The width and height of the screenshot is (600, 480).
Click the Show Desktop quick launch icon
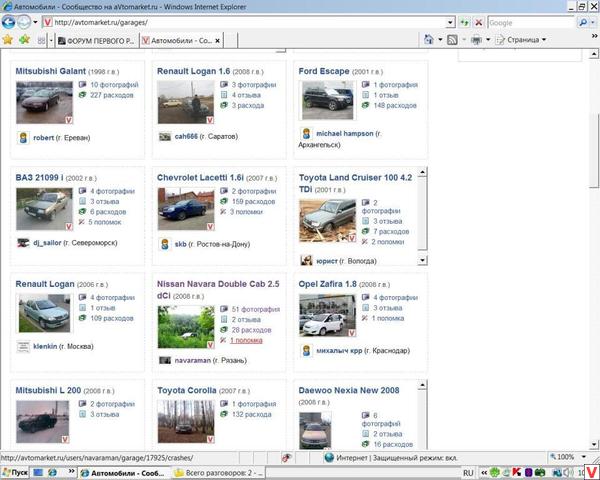(x=38, y=473)
